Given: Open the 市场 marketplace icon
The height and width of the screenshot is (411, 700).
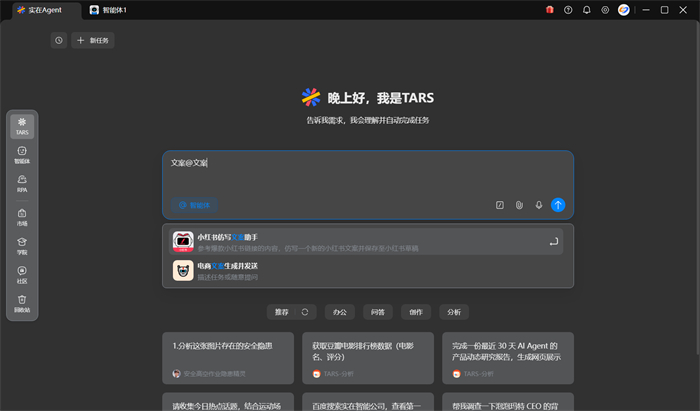Looking at the screenshot, I should 22,216.
